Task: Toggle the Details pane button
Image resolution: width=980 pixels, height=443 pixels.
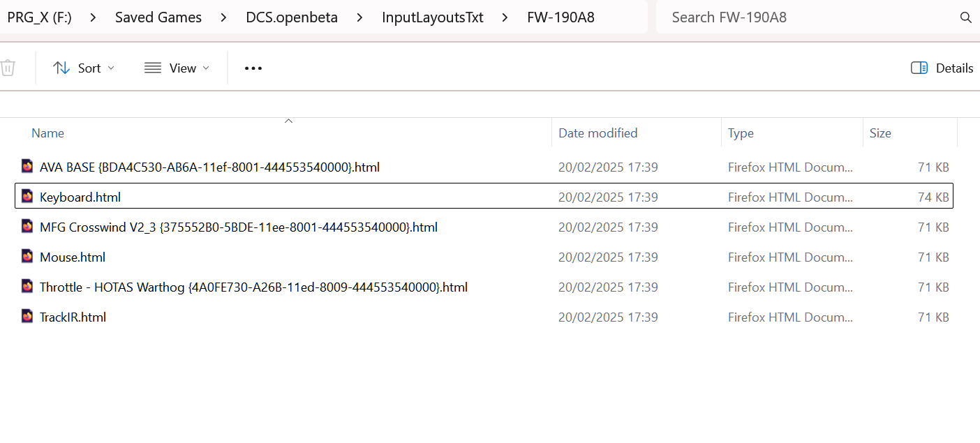Action: click(x=942, y=68)
